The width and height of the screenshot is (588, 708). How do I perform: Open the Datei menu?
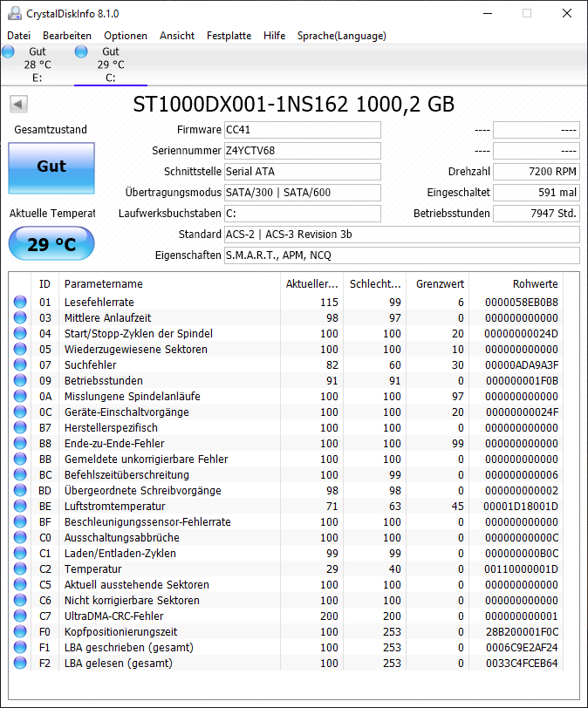tap(19, 36)
